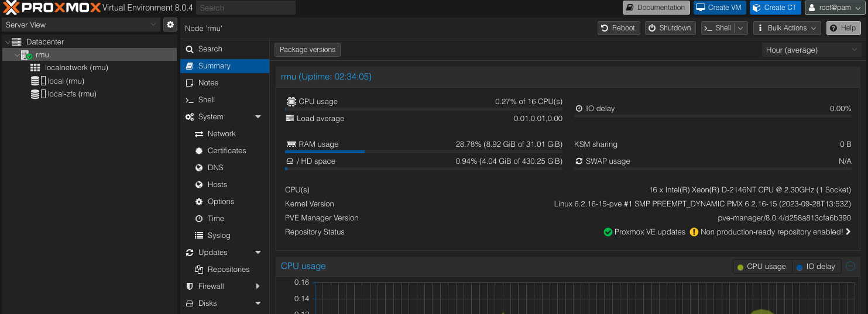Viewport: 868px width, 314px height.
Task: Click the localnetwork (rmu) grid icon
Action: [x=35, y=68]
